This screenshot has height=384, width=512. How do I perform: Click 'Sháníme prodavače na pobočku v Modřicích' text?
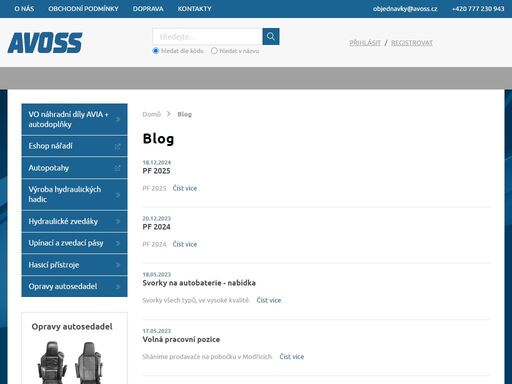[x=207, y=356]
